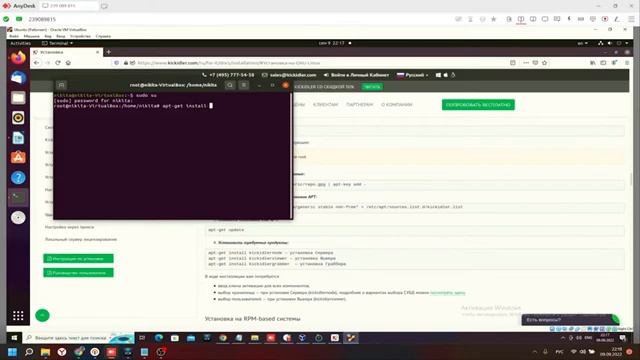Show Applications grid in Ubuntu dock

pyautogui.click(x=18, y=316)
